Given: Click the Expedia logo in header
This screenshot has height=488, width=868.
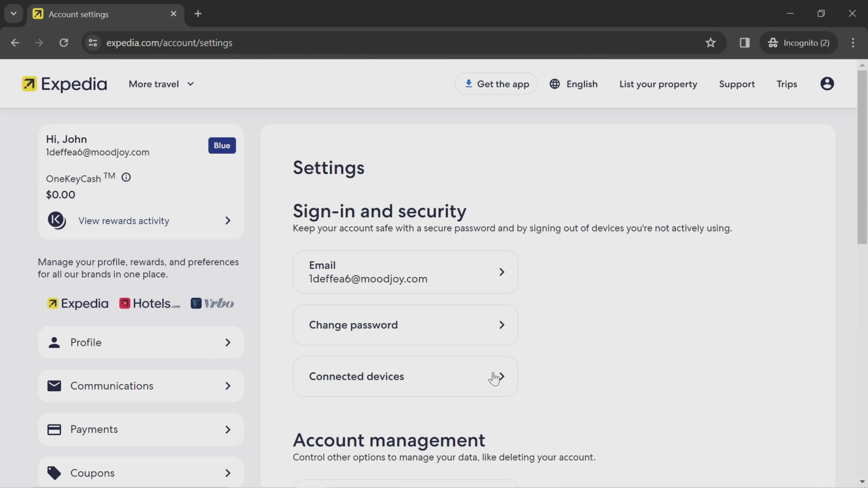Looking at the screenshot, I should pyautogui.click(x=64, y=84).
